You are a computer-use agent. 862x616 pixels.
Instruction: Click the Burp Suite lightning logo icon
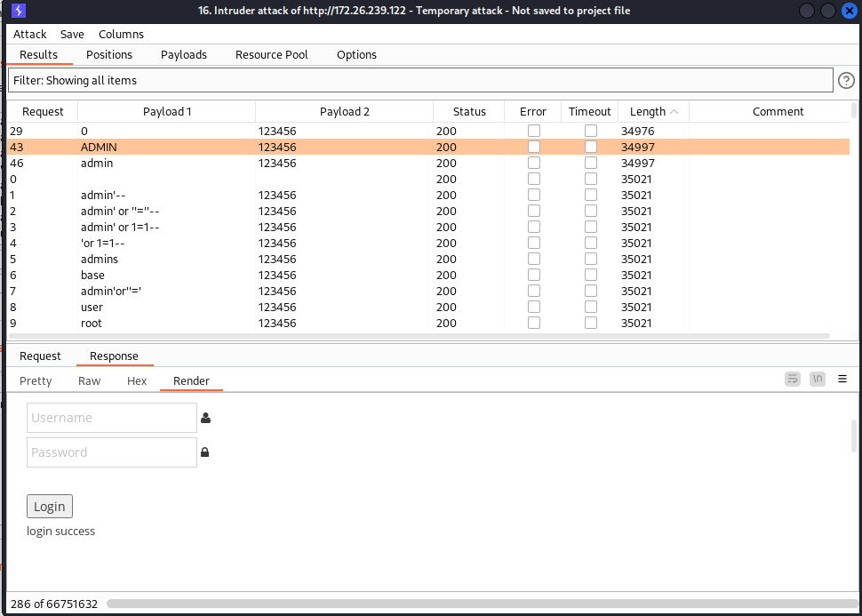coord(18,11)
